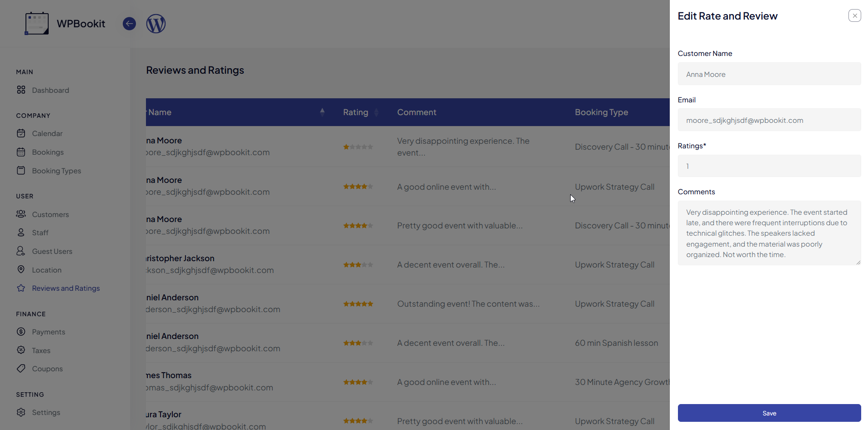868x430 pixels.
Task: Close the Edit Rate and Review panel
Action: click(854, 16)
